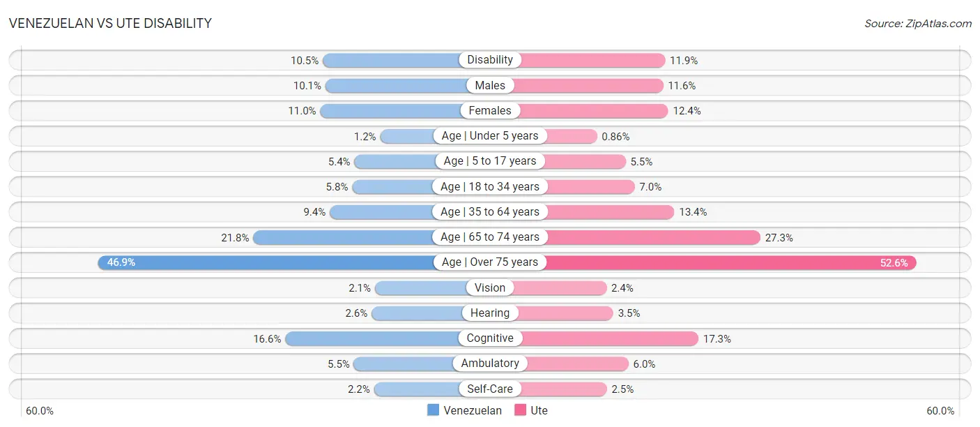This screenshot has height=427, width=980.
Task: Toggle the Venezuelan legend label
Action: (x=473, y=410)
